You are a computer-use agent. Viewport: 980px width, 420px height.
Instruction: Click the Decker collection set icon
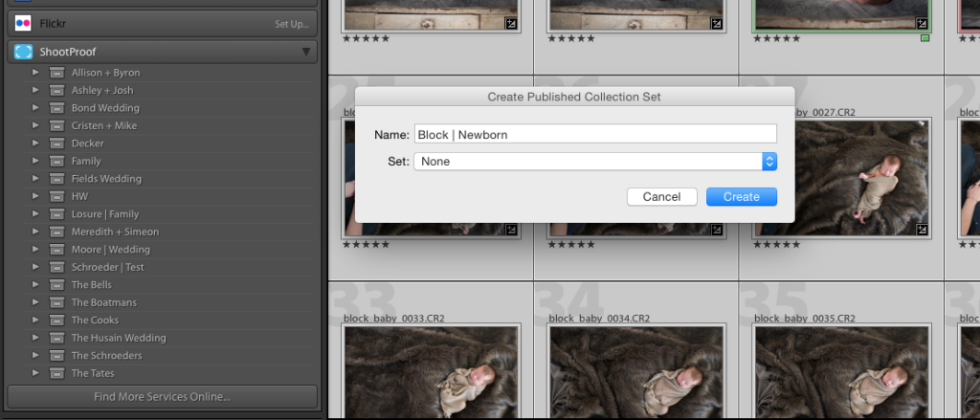pyautogui.click(x=56, y=144)
